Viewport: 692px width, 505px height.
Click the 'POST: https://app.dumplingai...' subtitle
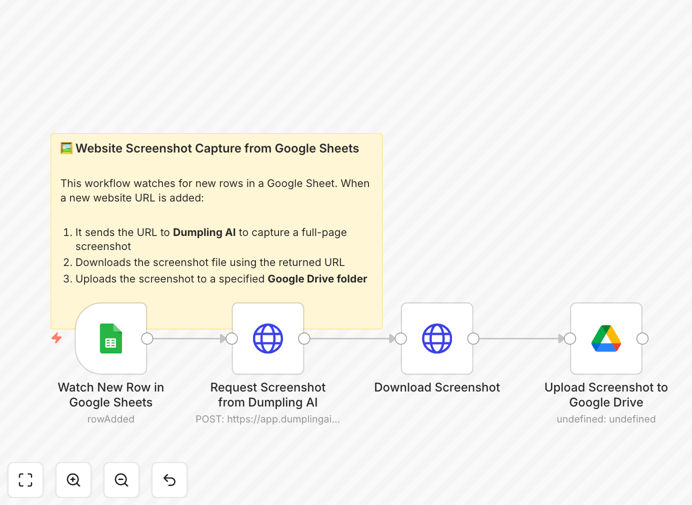tap(268, 419)
